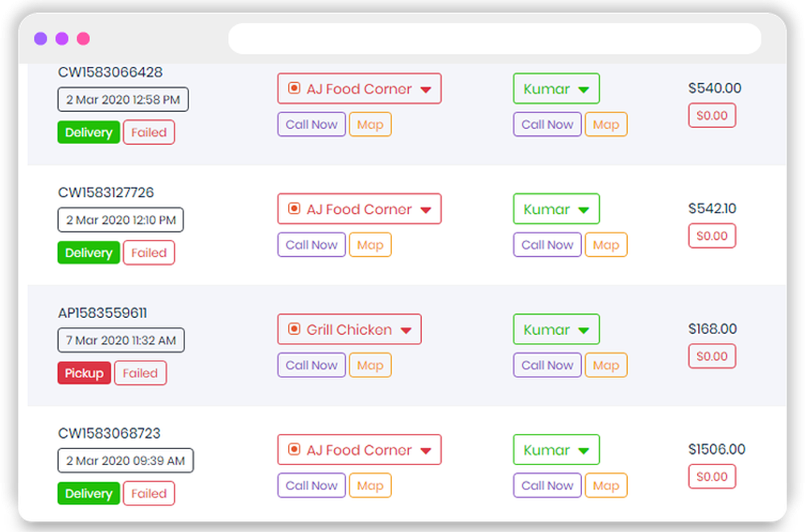805x532 pixels.
Task: Open AJ Food Corner dropdown for order CW1583127726
Action: click(359, 209)
